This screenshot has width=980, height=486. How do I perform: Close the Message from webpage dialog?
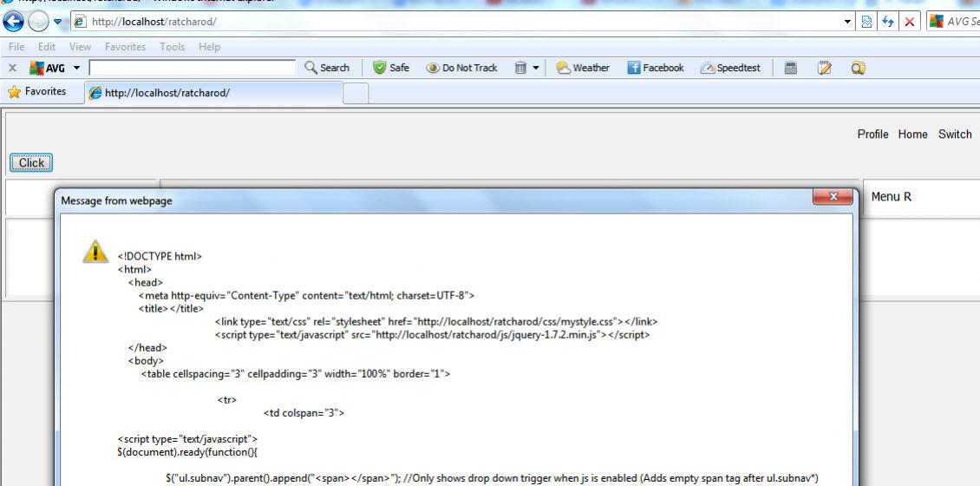click(833, 196)
